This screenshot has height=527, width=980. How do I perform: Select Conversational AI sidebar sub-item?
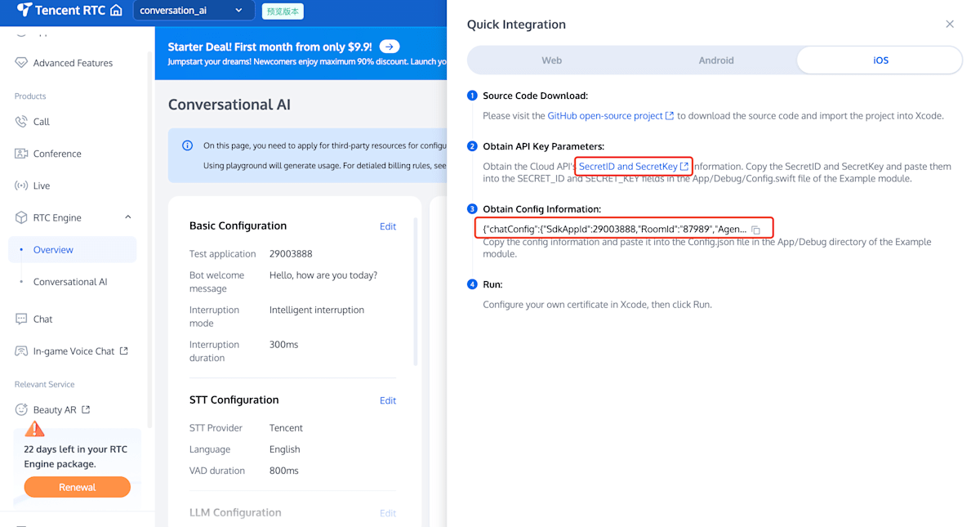coord(72,282)
